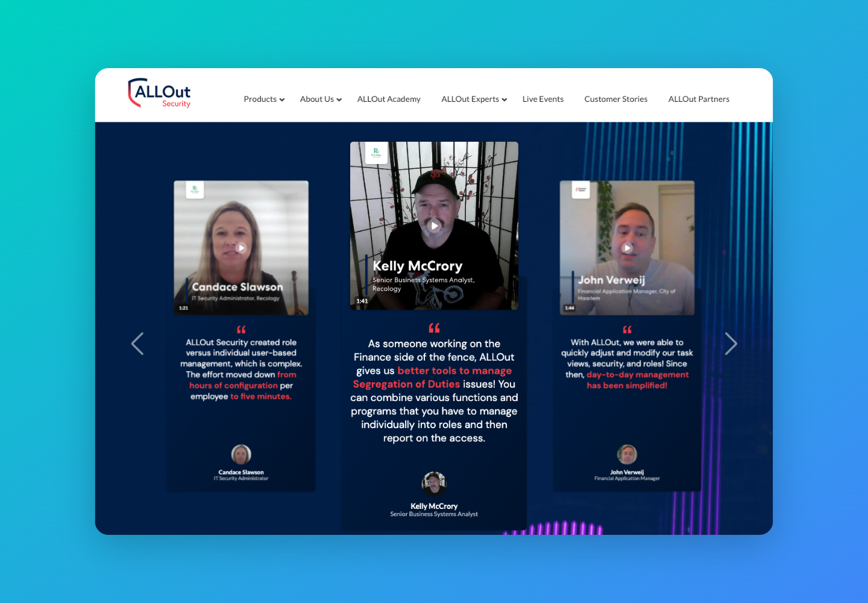The width and height of the screenshot is (868, 603).
Task: Show previous testimonial with left arrow
Action: [137, 344]
